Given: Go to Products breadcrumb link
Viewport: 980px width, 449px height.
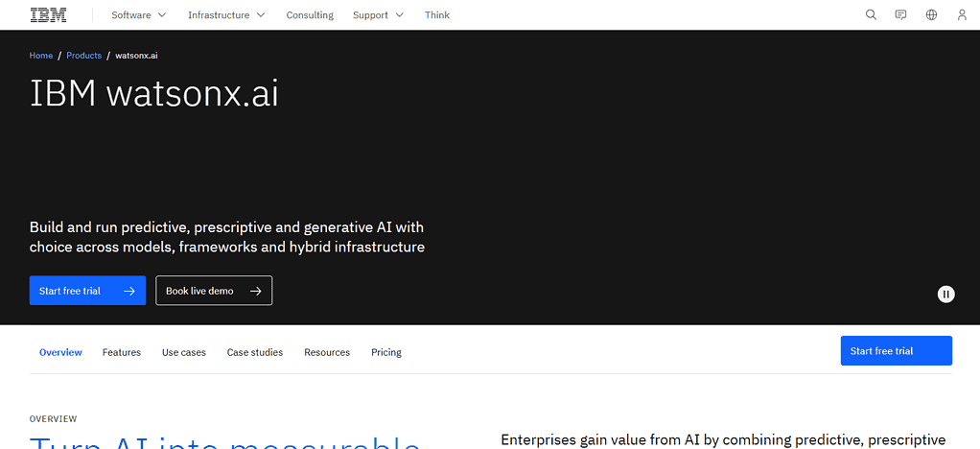Looking at the screenshot, I should point(83,56).
